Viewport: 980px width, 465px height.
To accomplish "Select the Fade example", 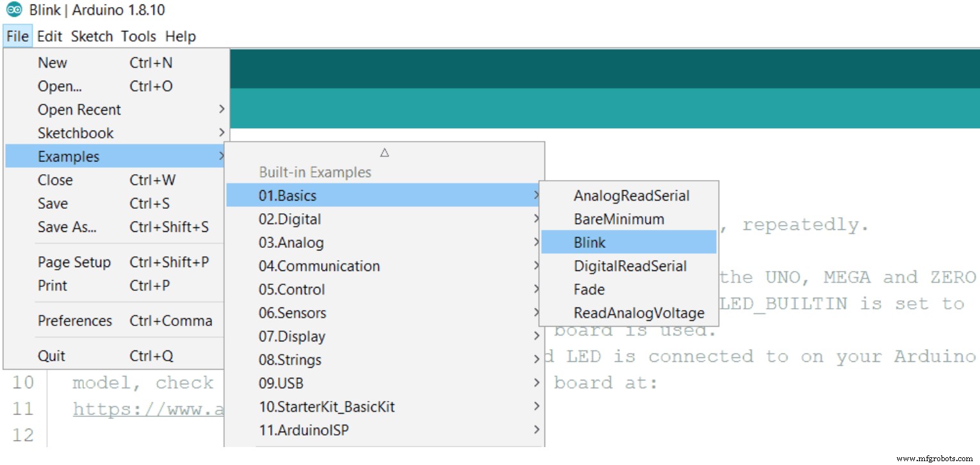I will pyautogui.click(x=589, y=289).
